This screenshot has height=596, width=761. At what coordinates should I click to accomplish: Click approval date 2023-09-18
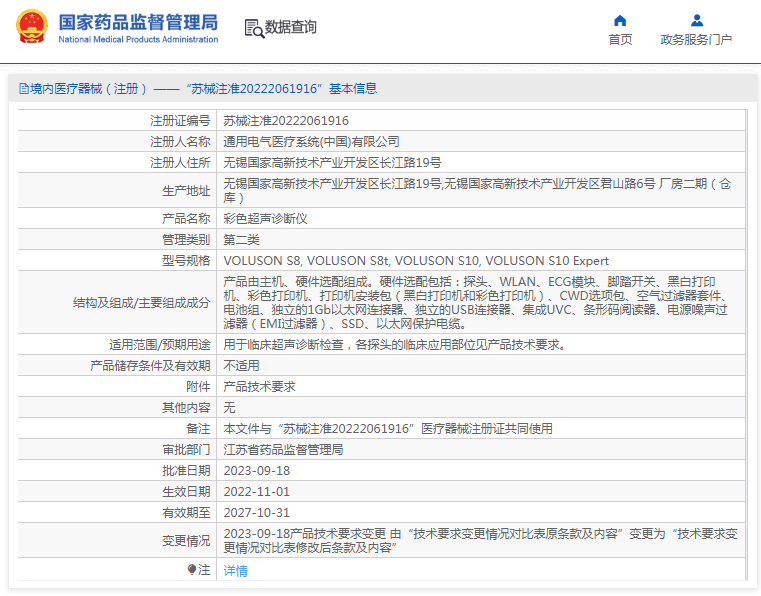coord(256,470)
